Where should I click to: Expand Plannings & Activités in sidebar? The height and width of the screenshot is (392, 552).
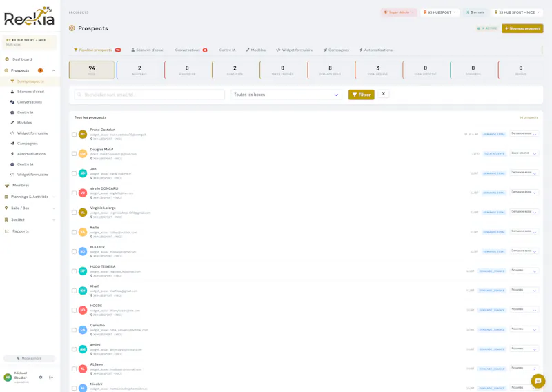point(30,197)
